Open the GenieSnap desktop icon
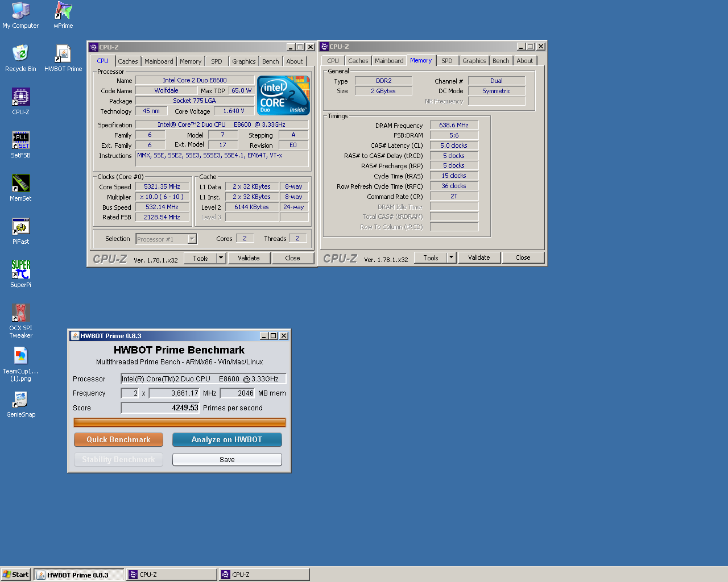 click(20, 404)
